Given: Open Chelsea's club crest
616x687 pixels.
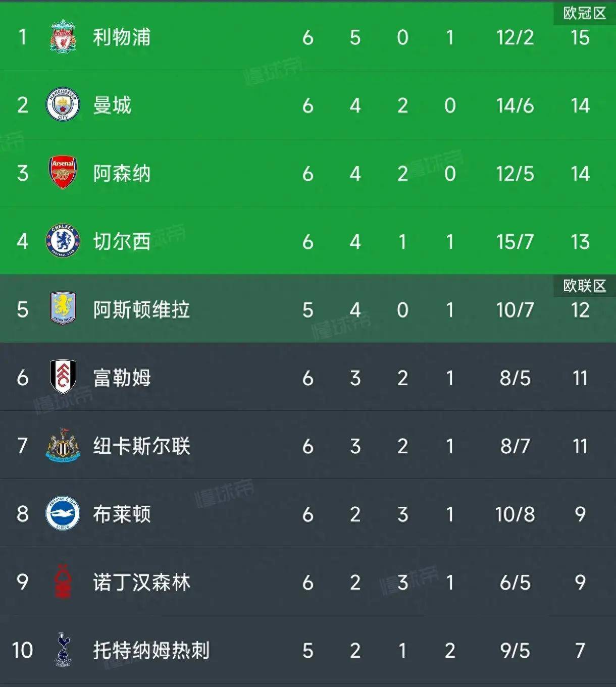Looking at the screenshot, I should [x=62, y=242].
